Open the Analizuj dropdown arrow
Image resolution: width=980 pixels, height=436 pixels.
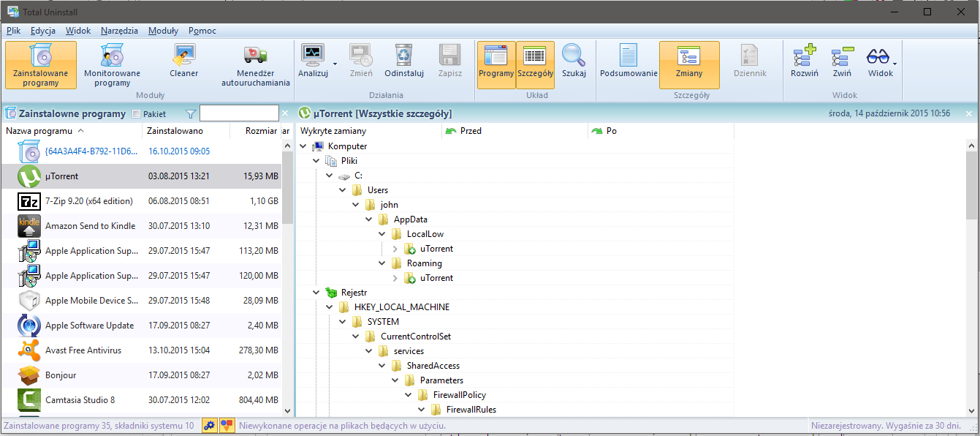(x=335, y=64)
